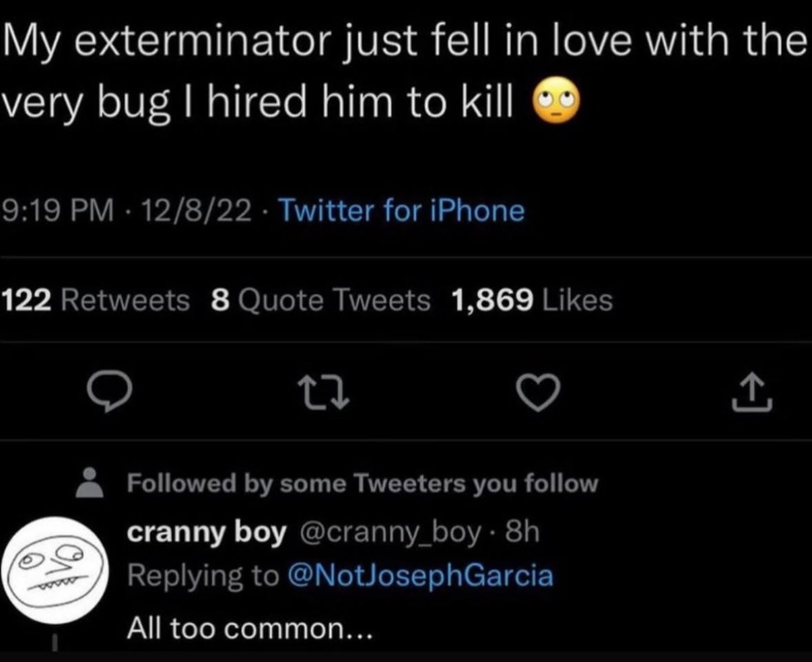This screenshot has height=662, width=812.
Task: Select the cranny boy display name
Action: (207, 533)
